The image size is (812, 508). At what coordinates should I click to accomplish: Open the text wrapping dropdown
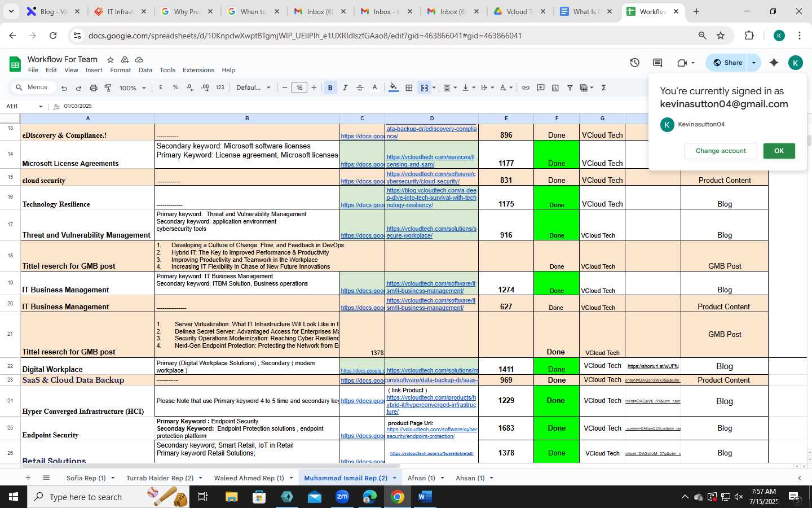click(x=487, y=87)
